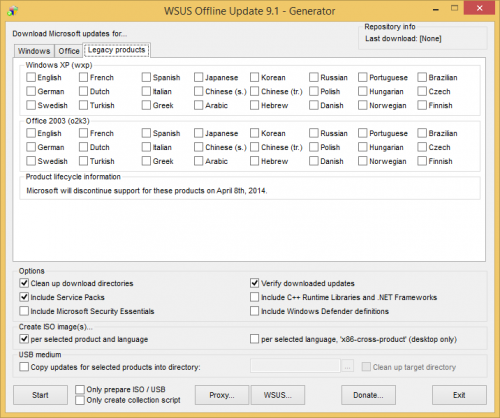The width and height of the screenshot is (500, 418).
Task: Click the Start button
Action: click(x=40, y=395)
